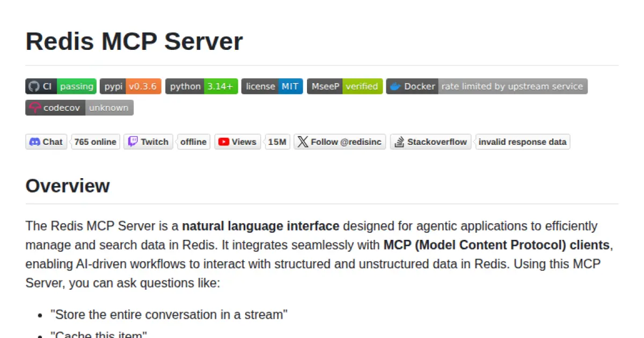Click the 765 online counter on Chat badge
This screenshot has height=338, width=644.
95,142
